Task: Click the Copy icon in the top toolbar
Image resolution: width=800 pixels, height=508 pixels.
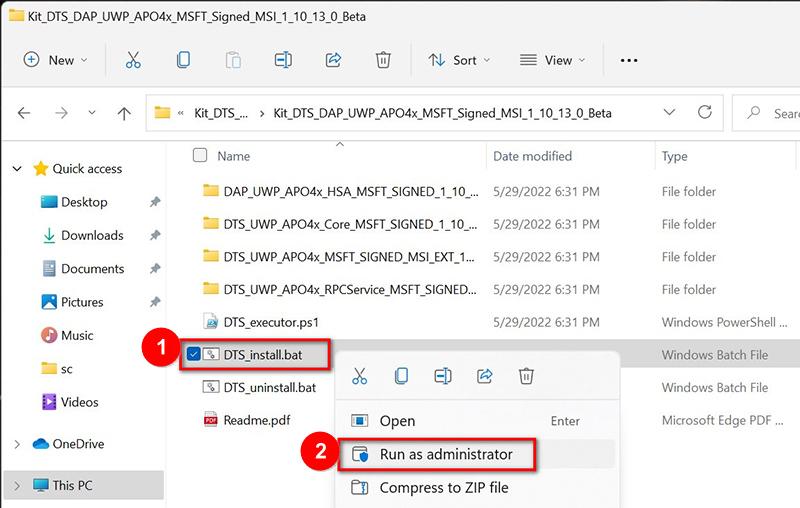Action: 183,60
